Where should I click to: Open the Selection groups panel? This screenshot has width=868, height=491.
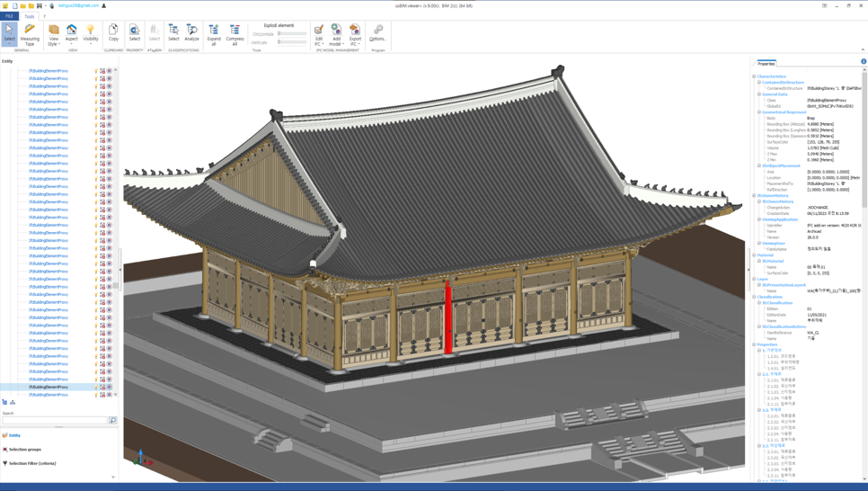coord(25,450)
